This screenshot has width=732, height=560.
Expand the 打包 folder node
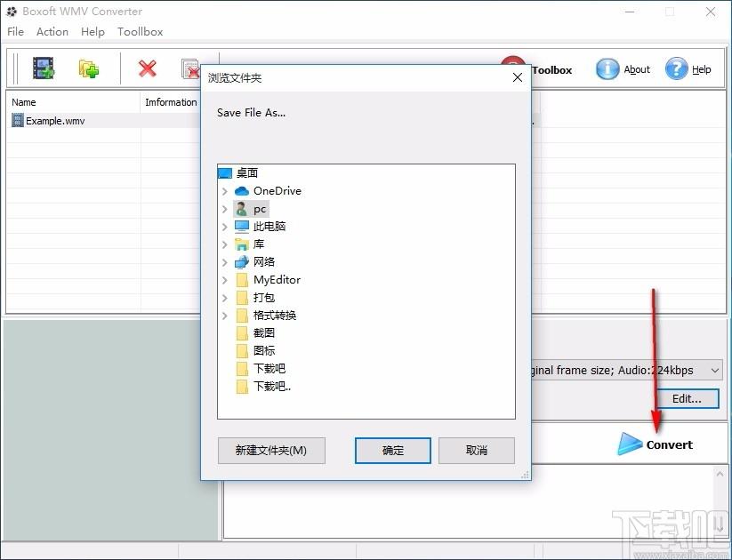(x=224, y=298)
